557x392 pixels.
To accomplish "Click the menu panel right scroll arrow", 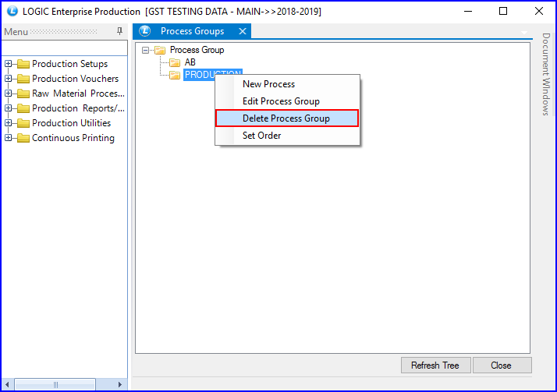I will (120, 384).
